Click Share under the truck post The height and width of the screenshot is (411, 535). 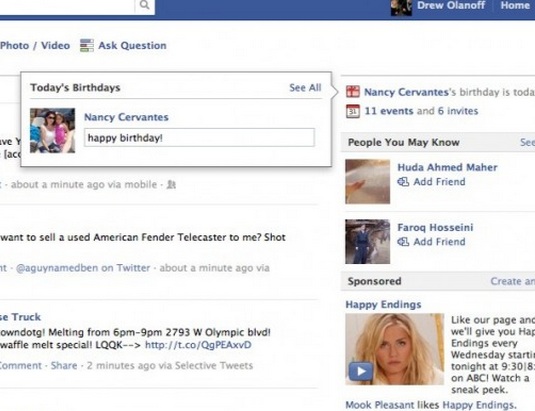64,365
